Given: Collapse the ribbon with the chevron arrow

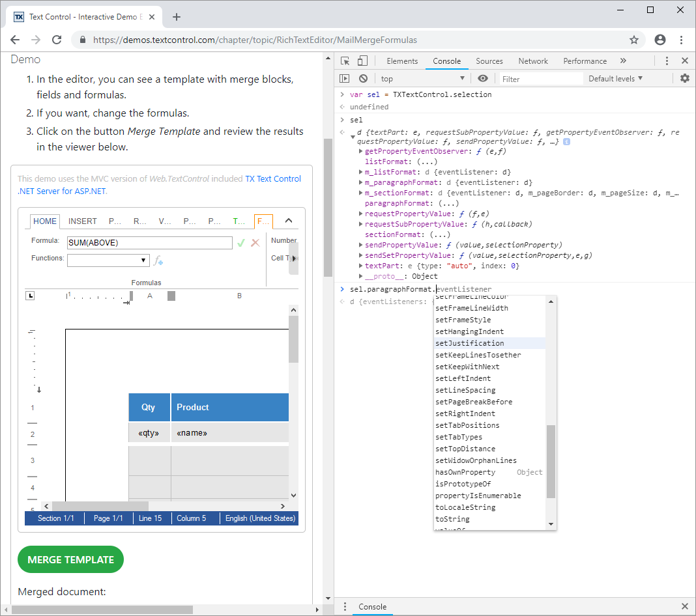Looking at the screenshot, I should (x=288, y=221).
